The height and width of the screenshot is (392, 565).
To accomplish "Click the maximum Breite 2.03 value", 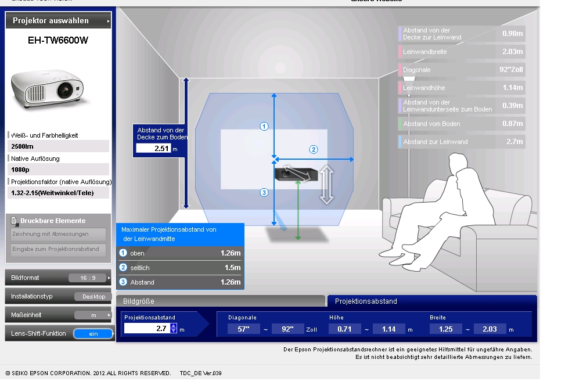I will tap(490, 329).
